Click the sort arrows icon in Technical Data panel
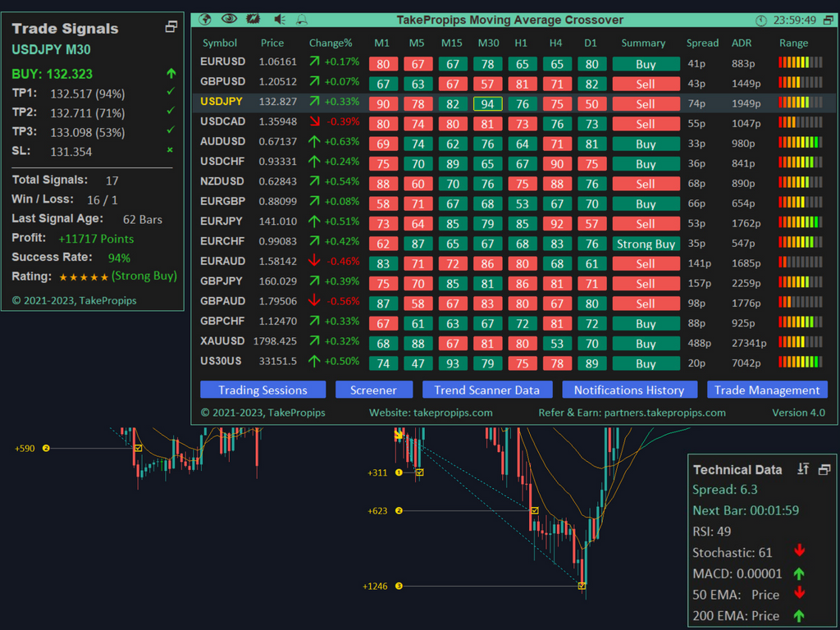Screen dimensions: 840x630 pyautogui.click(x=803, y=469)
